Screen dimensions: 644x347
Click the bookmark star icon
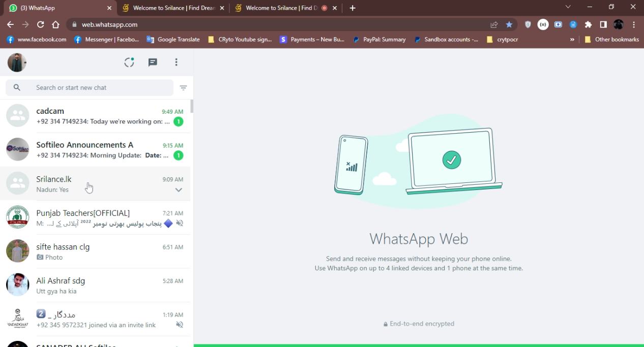pos(509,24)
